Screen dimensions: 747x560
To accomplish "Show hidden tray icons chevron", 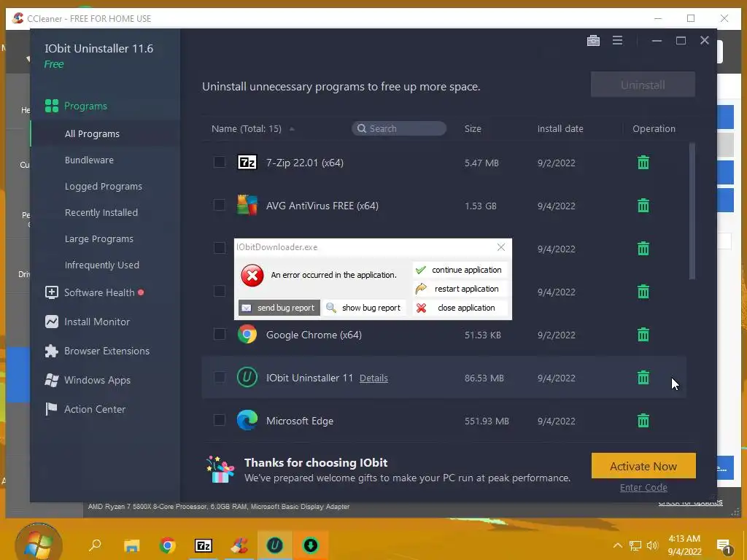I will click(617, 545).
